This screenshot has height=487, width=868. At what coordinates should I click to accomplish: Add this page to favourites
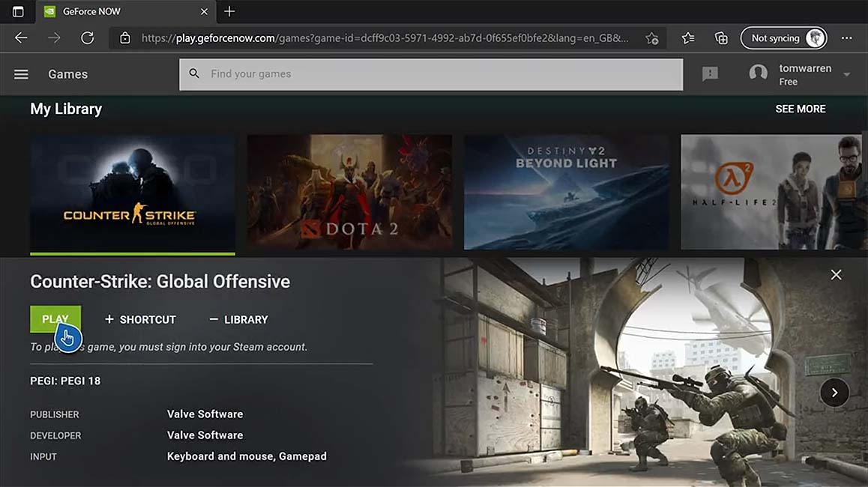pos(651,38)
